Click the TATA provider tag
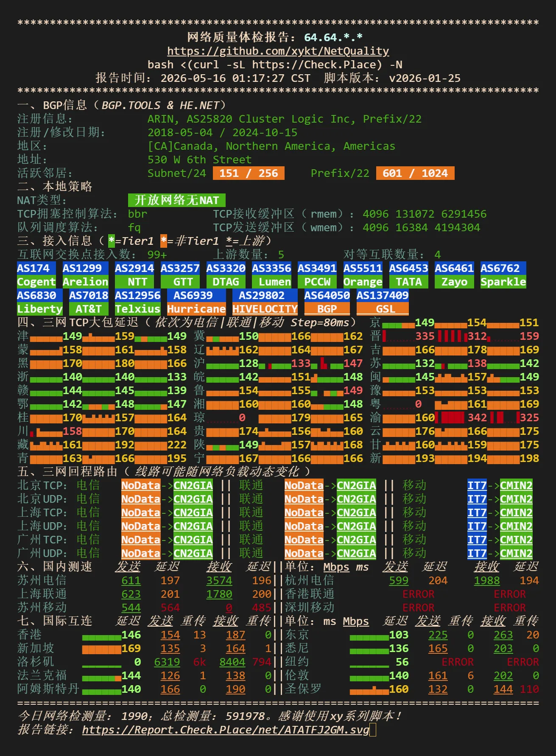 409,282
